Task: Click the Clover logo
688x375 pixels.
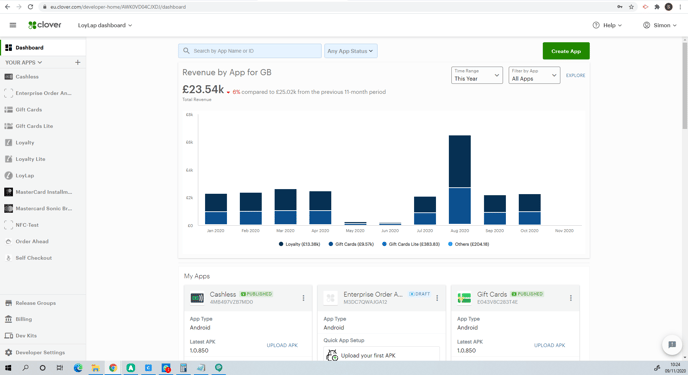Action: click(45, 25)
